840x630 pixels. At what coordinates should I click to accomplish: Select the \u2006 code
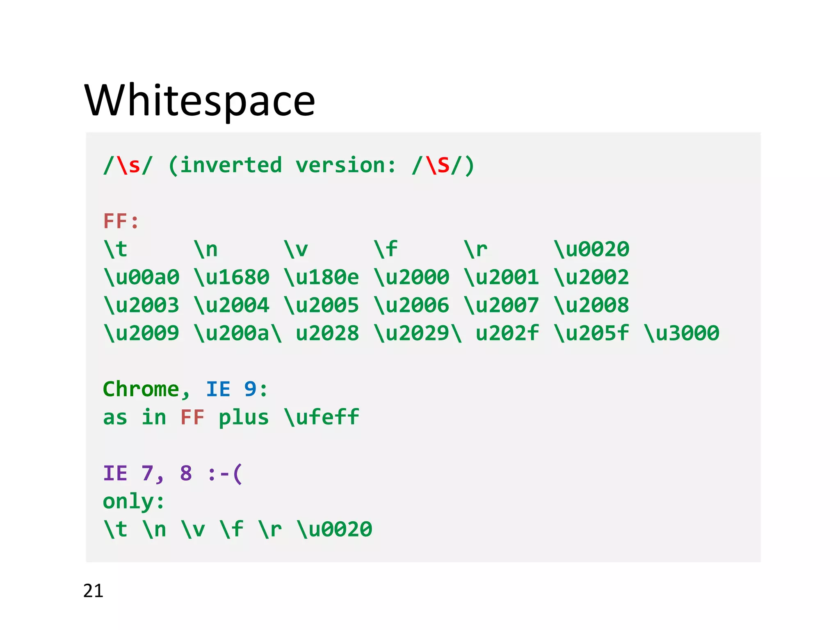pyautogui.click(x=412, y=305)
